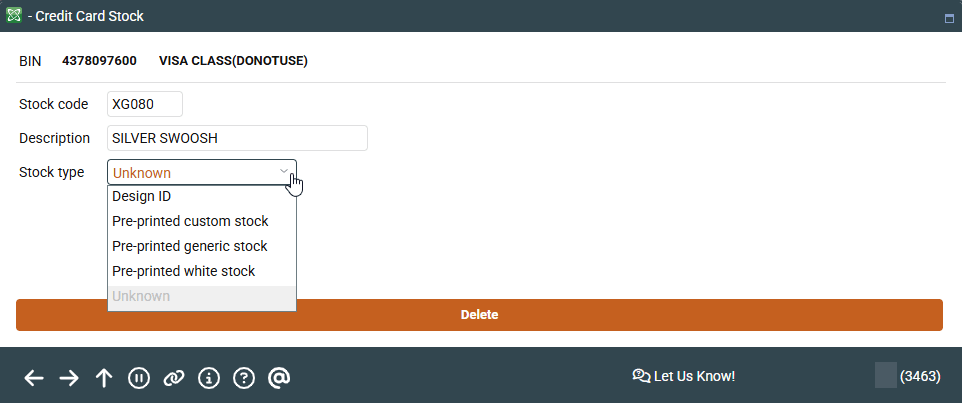Click the pause circle icon
This screenshot has width=962, height=403.
coord(139,377)
